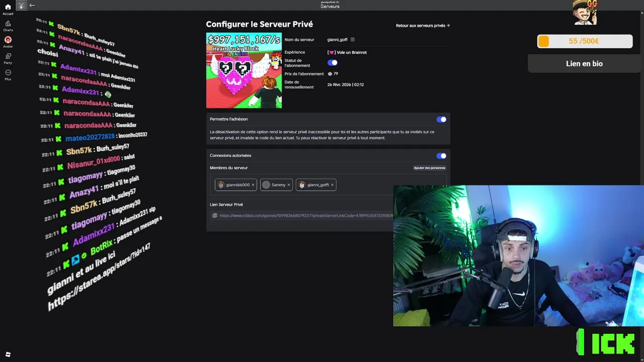Click Prix de l'abonnement label

(304, 74)
